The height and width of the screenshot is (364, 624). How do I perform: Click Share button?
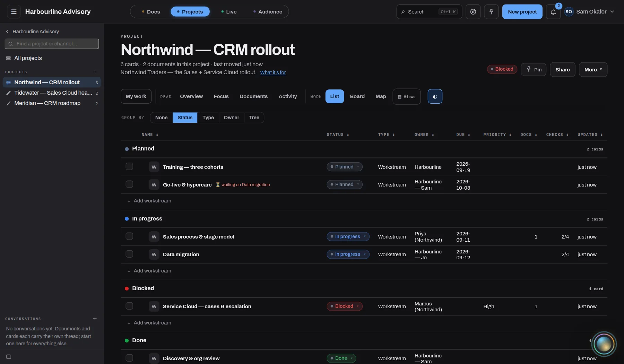click(562, 70)
